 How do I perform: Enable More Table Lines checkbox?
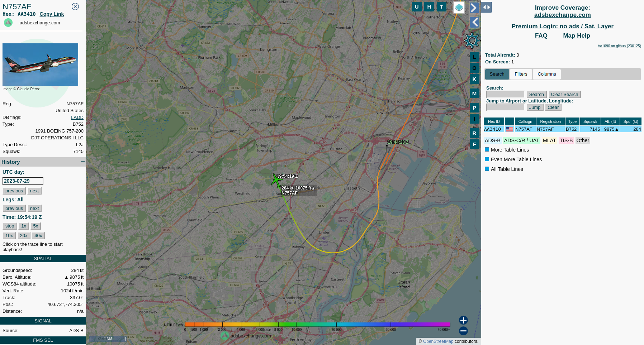pyautogui.click(x=487, y=149)
